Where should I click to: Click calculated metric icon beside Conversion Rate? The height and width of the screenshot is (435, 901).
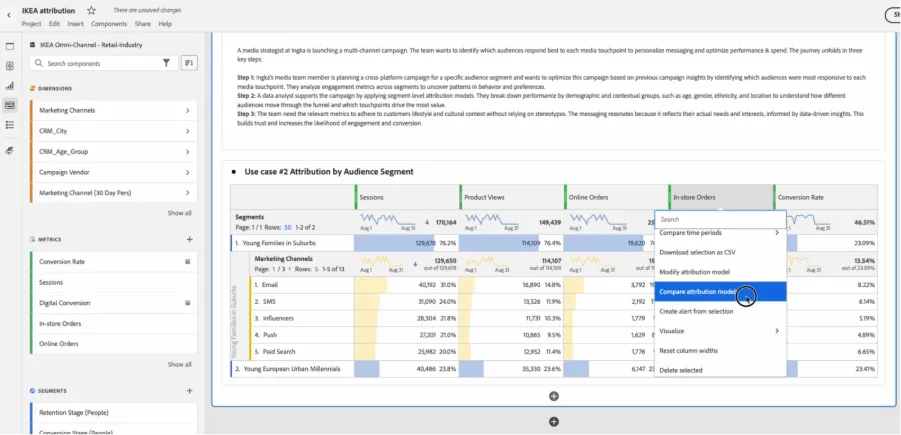click(x=187, y=261)
